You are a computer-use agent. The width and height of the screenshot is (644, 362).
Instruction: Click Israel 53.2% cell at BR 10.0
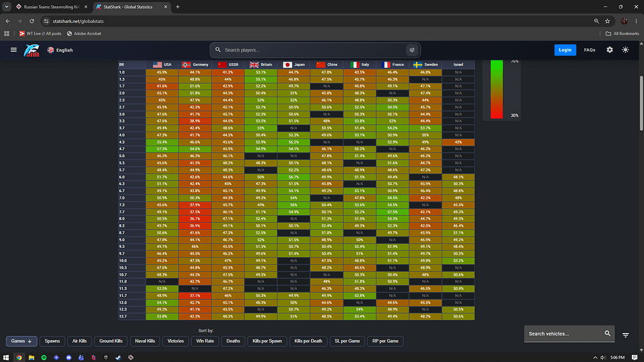click(458, 260)
